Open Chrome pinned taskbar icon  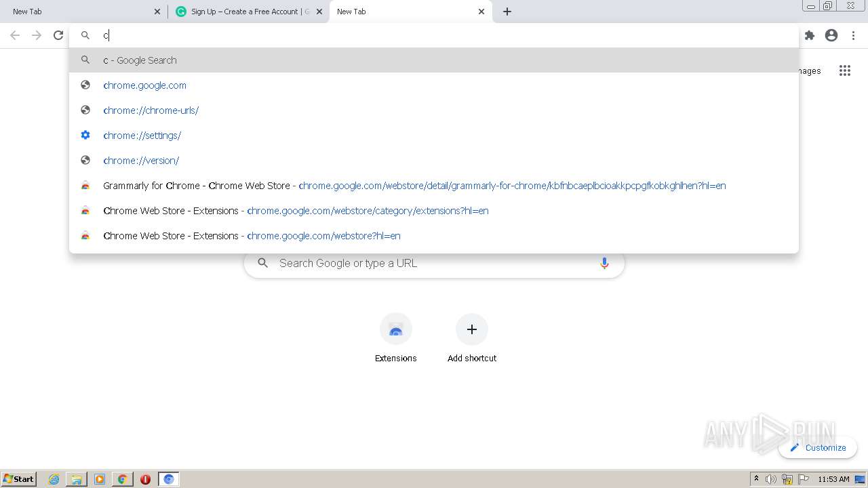coord(122,479)
